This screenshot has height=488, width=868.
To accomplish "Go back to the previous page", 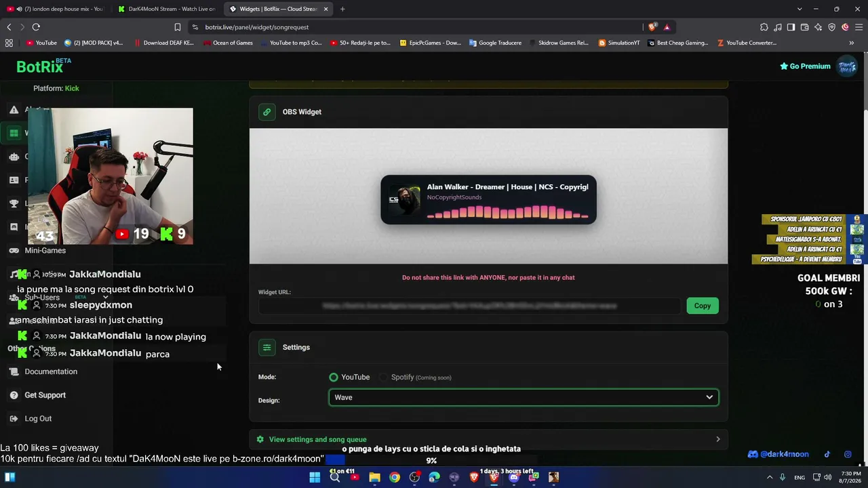I will tap(9, 27).
